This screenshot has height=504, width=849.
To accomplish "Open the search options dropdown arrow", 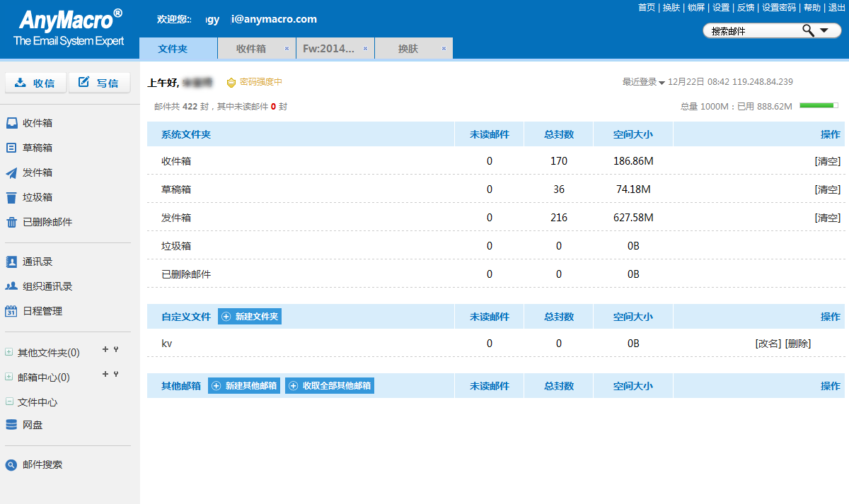I will [x=824, y=31].
